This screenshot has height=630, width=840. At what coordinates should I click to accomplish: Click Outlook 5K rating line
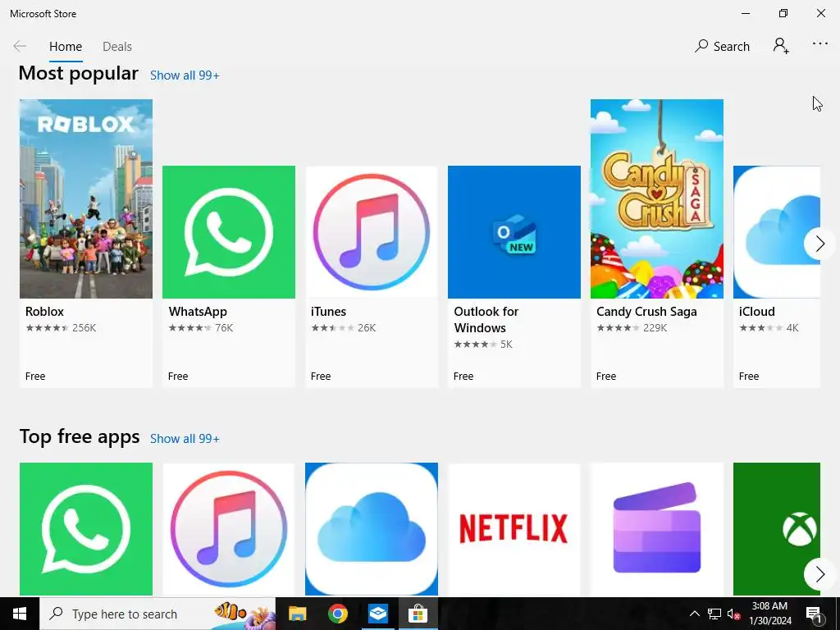point(483,345)
